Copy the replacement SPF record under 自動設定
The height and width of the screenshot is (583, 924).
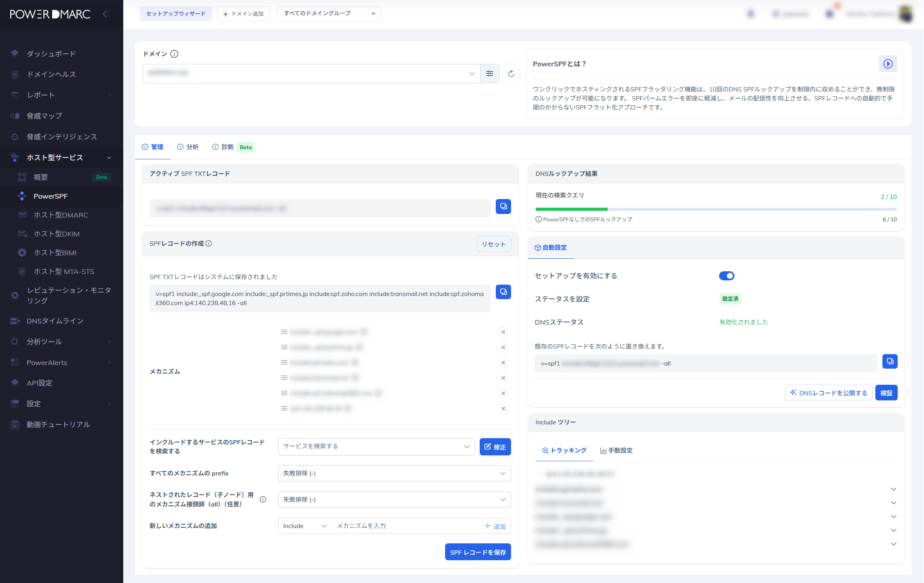coord(889,362)
